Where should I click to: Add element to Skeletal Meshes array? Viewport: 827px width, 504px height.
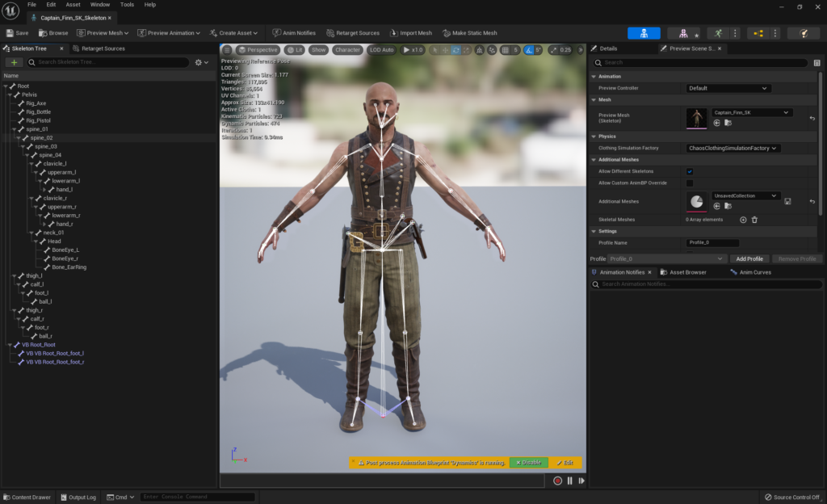coord(743,220)
